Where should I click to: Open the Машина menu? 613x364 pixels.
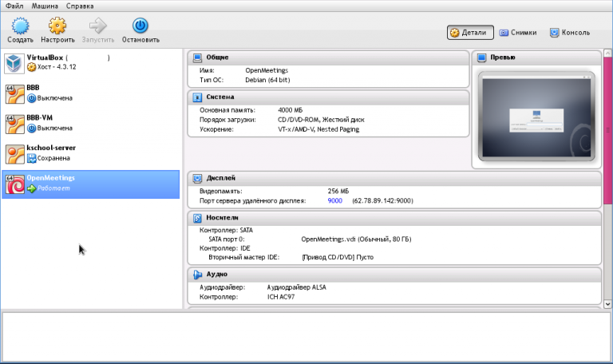click(45, 6)
